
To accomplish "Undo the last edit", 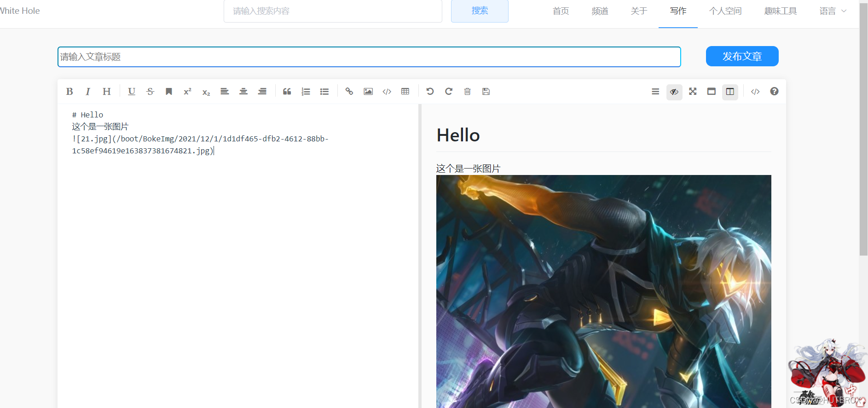I will pos(430,92).
